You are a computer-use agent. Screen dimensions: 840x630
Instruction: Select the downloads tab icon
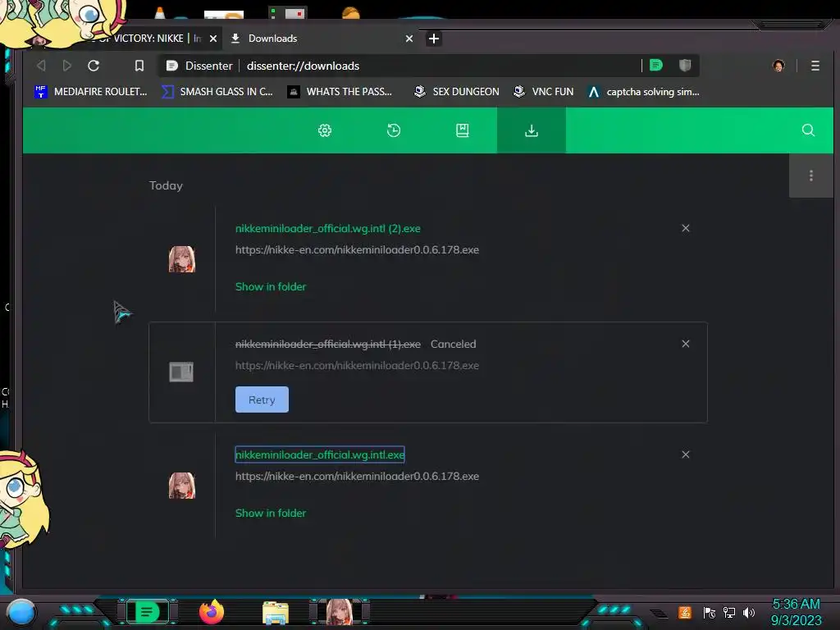532,130
